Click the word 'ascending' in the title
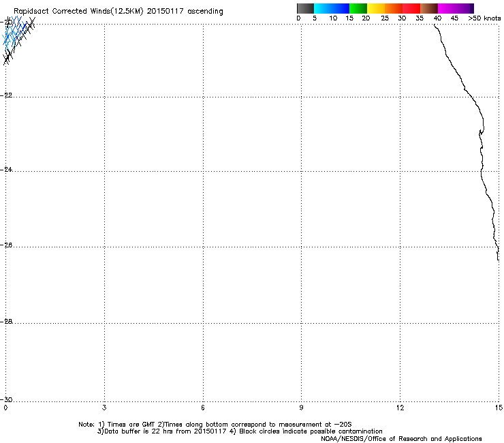The image size is (504, 443). coord(205,12)
